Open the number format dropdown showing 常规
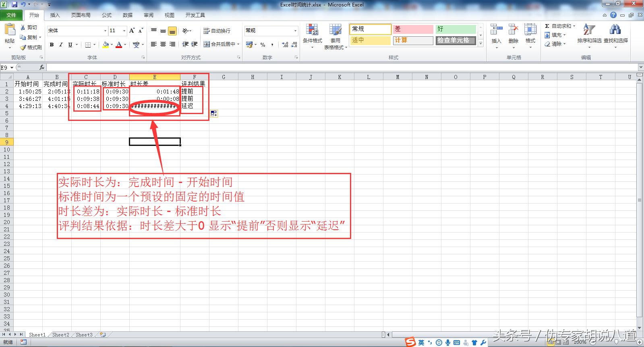The image size is (644, 347). pos(295,31)
